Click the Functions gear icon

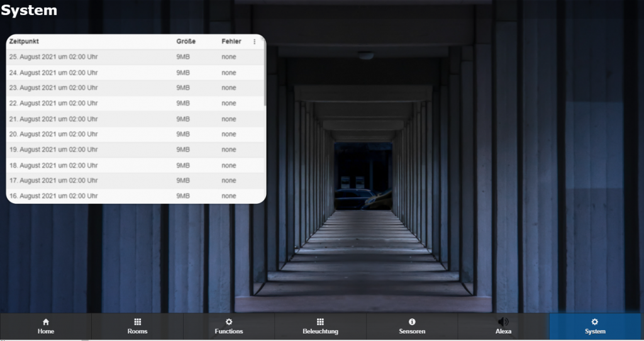click(x=229, y=321)
